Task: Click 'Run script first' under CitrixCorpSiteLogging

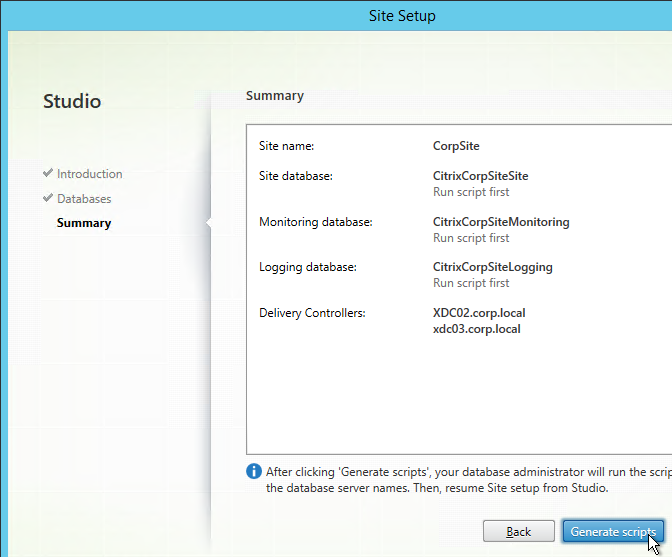Action: [471, 283]
